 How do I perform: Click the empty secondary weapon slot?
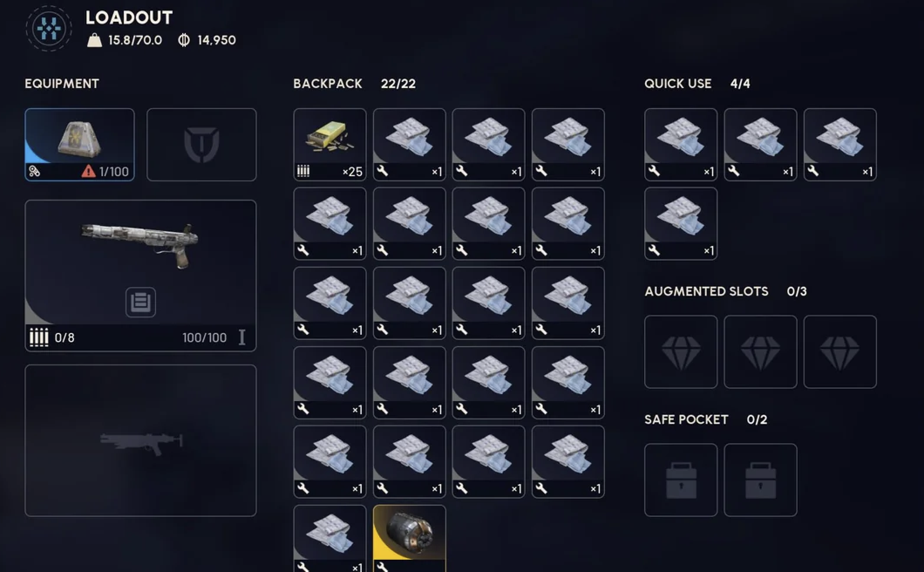[141, 440]
